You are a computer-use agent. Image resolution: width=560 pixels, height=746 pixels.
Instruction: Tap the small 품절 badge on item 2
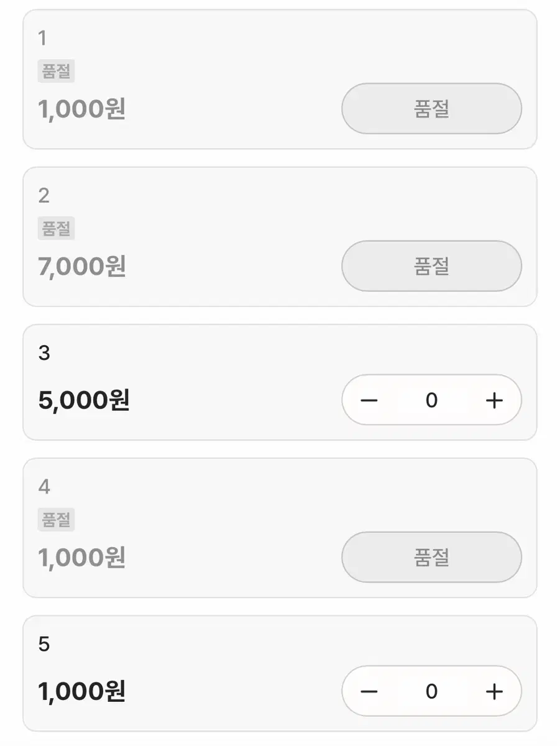coord(56,229)
